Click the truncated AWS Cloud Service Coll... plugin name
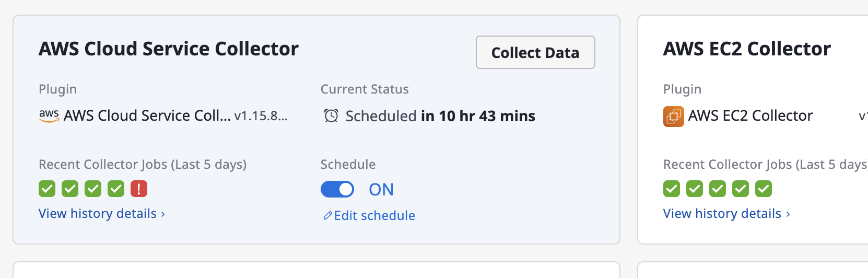This screenshot has height=278, width=868. pos(147,115)
